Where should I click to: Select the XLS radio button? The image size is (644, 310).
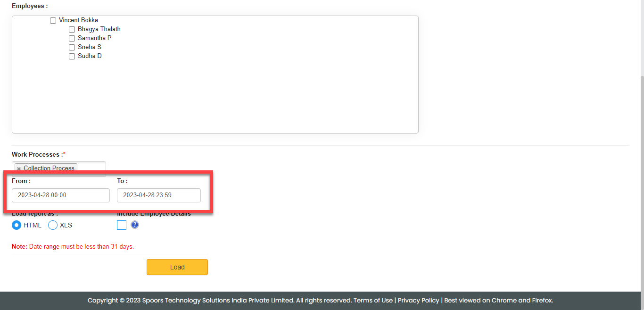pos(53,225)
